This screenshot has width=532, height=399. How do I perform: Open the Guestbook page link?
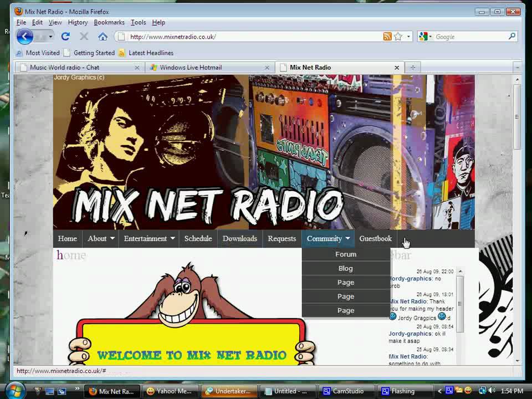[376, 238]
